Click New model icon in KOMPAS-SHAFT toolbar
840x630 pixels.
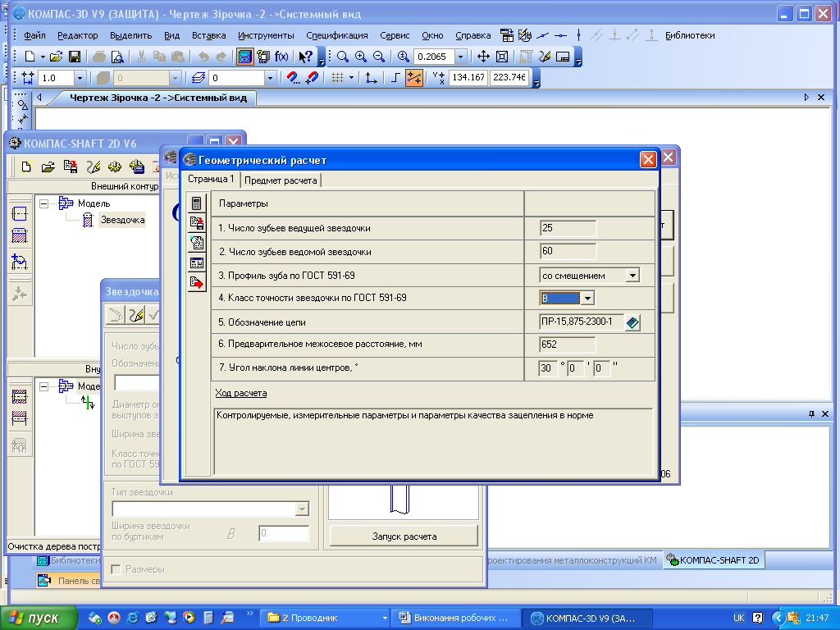pos(26,167)
